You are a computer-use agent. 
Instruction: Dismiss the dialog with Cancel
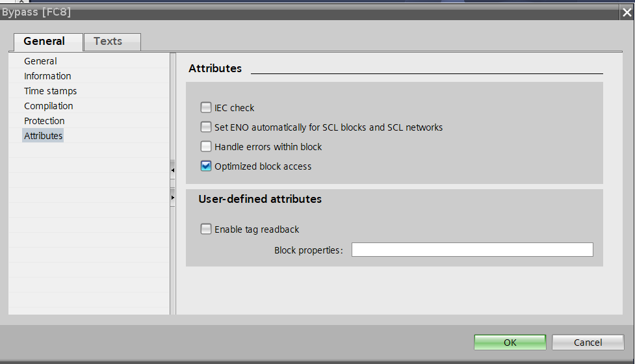coord(588,342)
